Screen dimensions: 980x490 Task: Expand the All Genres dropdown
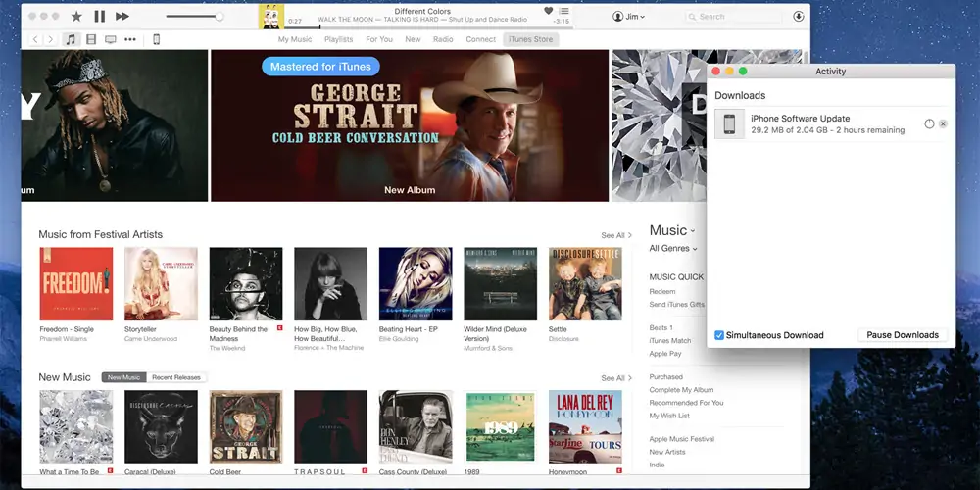click(673, 248)
